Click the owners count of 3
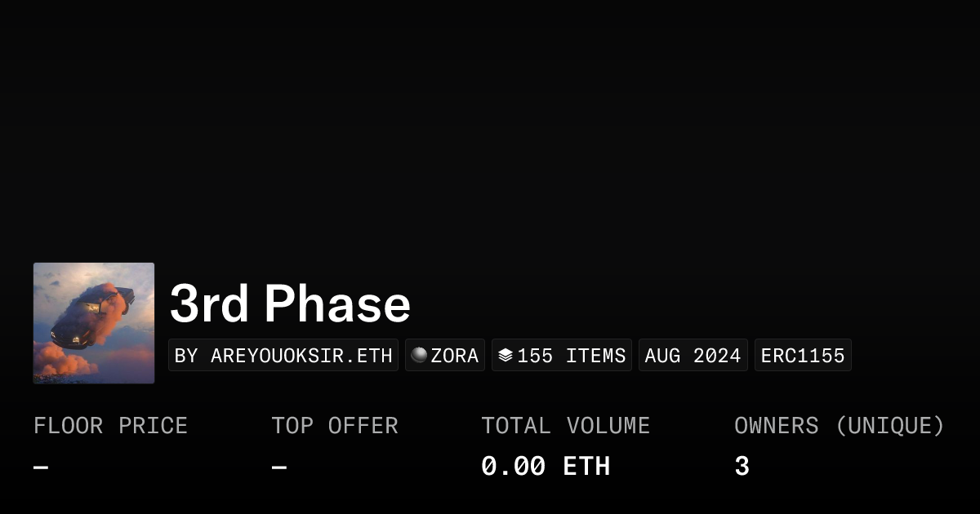 [x=742, y=467]
